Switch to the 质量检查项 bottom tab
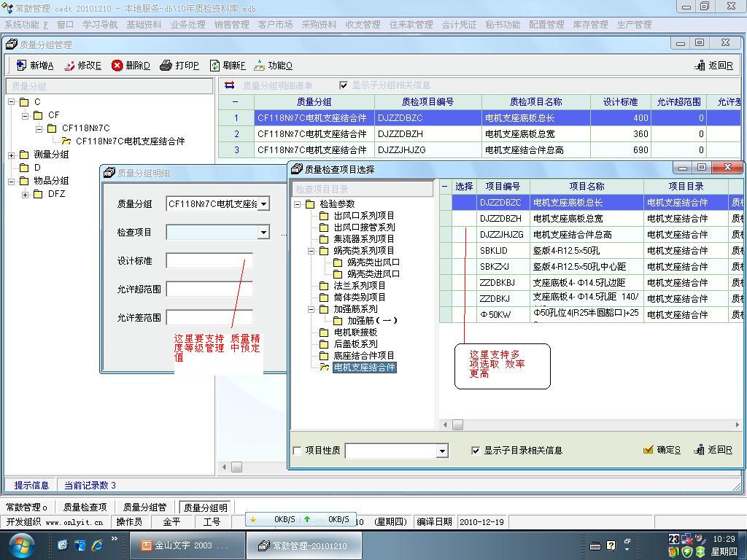 85,507
